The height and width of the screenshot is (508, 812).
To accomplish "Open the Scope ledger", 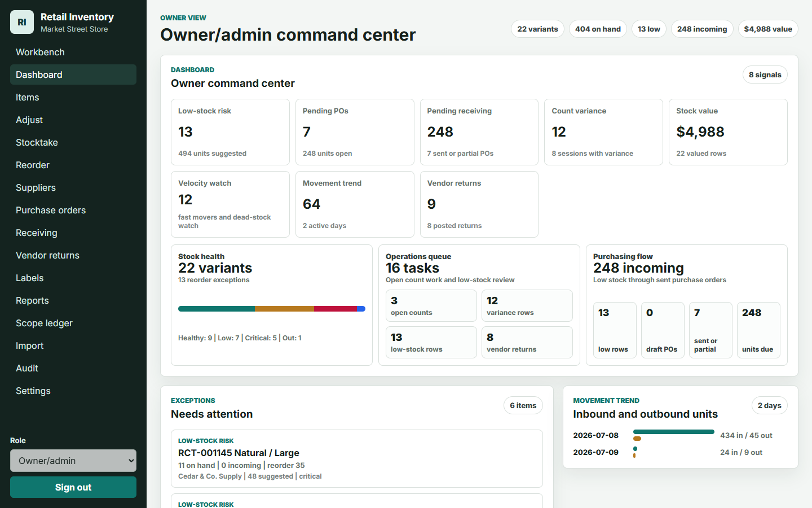I will pos(73,323).
